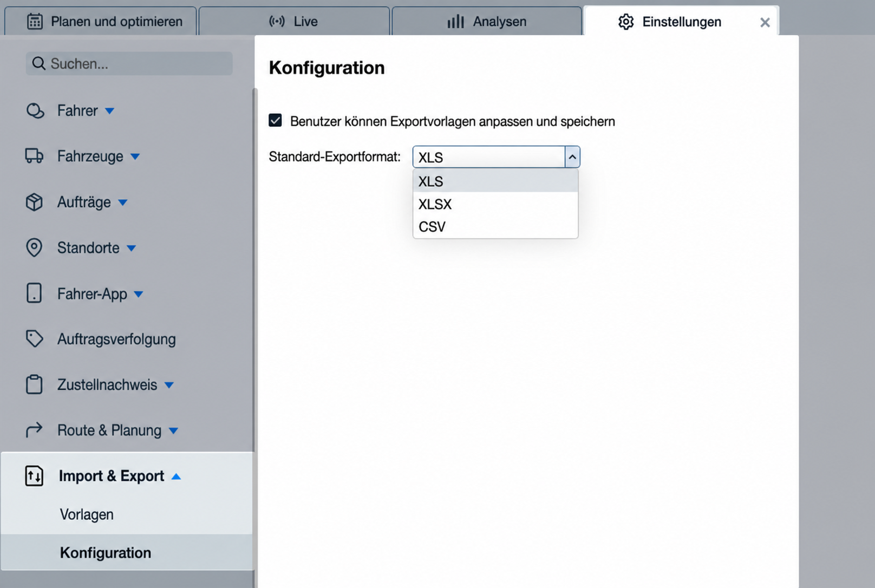Click the Zustellnachweis clipboard icon
The image size is (875, 588).
pyautogui.click(x=34, y=384)
